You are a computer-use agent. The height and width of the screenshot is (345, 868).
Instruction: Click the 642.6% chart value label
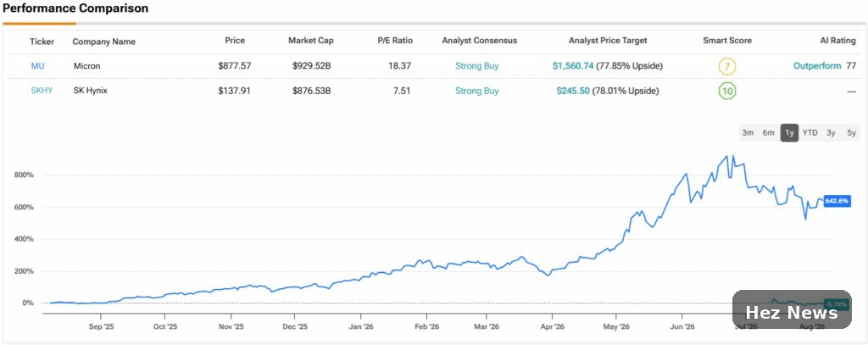(837, 200)
